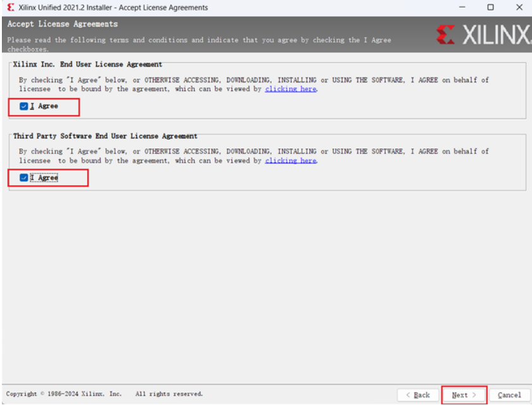Maximize the installer window
This screenshot has height=405, width=532.
tap(490, 7)
